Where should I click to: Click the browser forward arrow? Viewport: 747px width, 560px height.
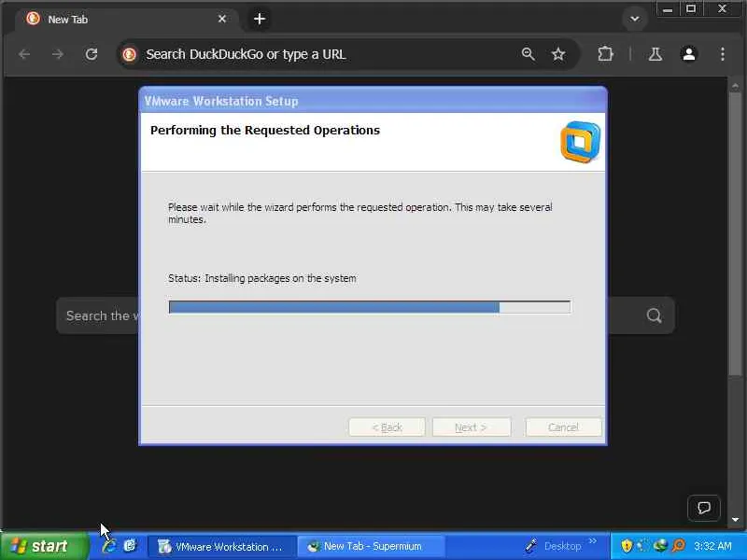[58, 54]
